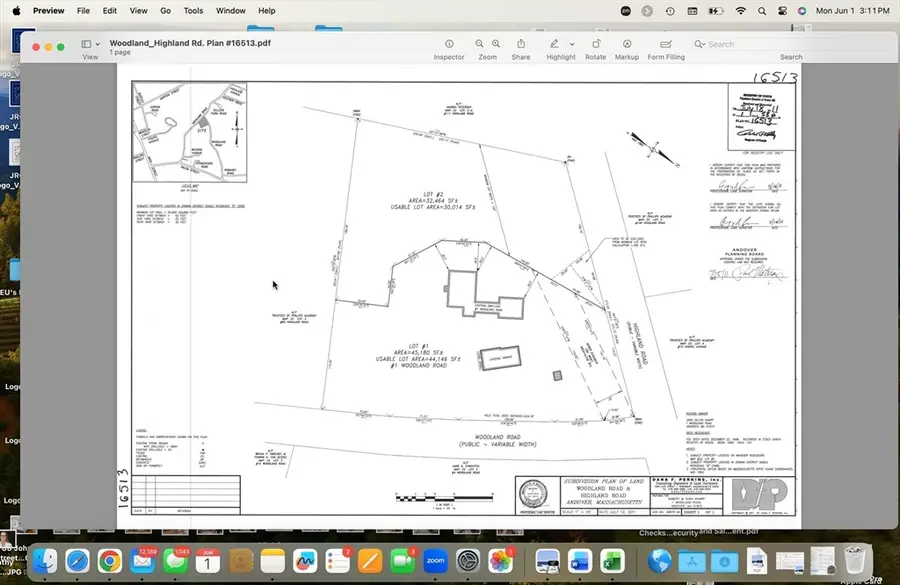
Task: Click the locus map inset on plan
Action: 189,132
